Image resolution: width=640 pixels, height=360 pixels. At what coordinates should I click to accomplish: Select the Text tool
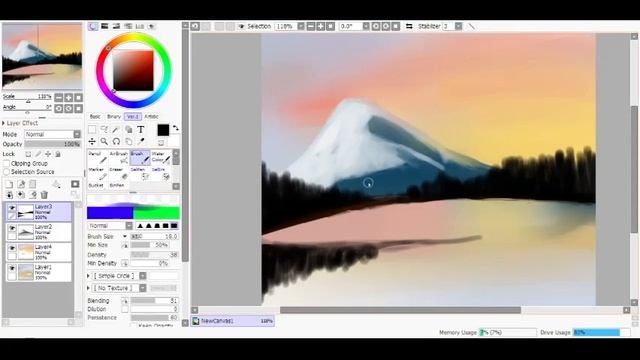tap(141, 130)
